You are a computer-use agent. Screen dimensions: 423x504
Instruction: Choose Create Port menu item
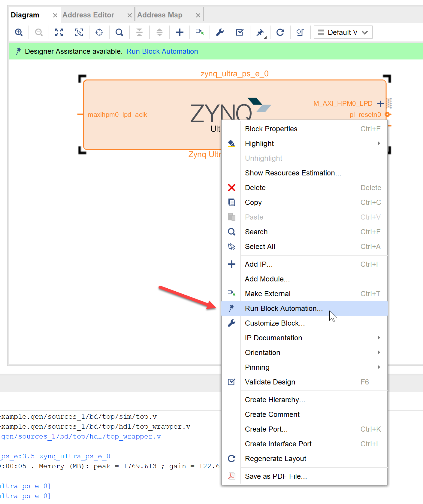[x=304, y=429]
